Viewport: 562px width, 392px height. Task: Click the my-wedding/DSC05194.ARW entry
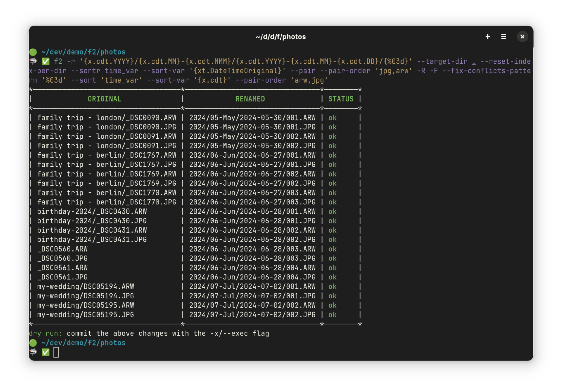85,286
